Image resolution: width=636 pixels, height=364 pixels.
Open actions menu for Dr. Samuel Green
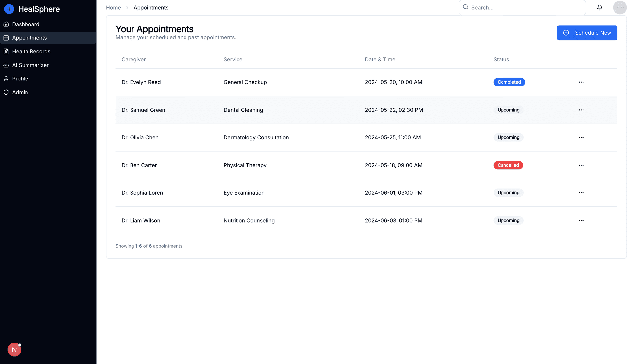point(581,110)
